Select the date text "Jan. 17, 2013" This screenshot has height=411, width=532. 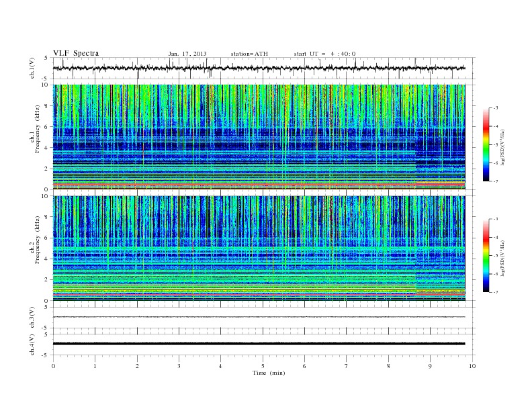tap(187, 54)
